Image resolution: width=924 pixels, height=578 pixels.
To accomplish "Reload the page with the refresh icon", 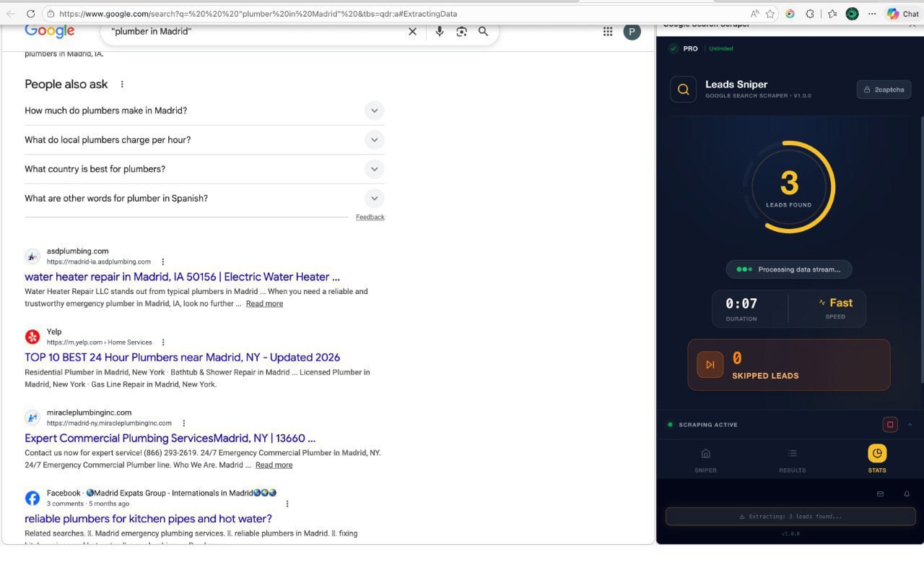I will pos(30,14).
